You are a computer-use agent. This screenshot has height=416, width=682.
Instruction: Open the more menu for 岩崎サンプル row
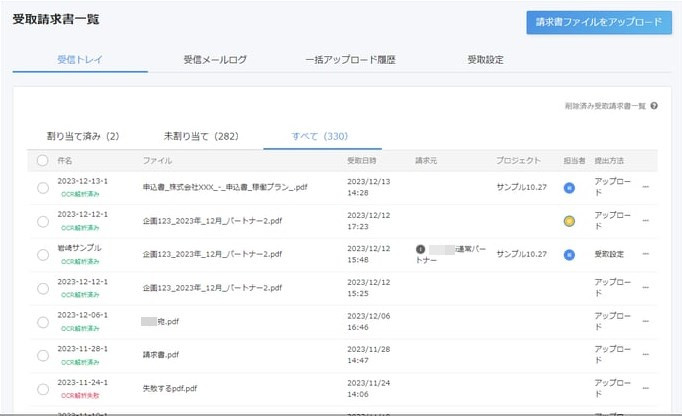(x=645, y=254)
